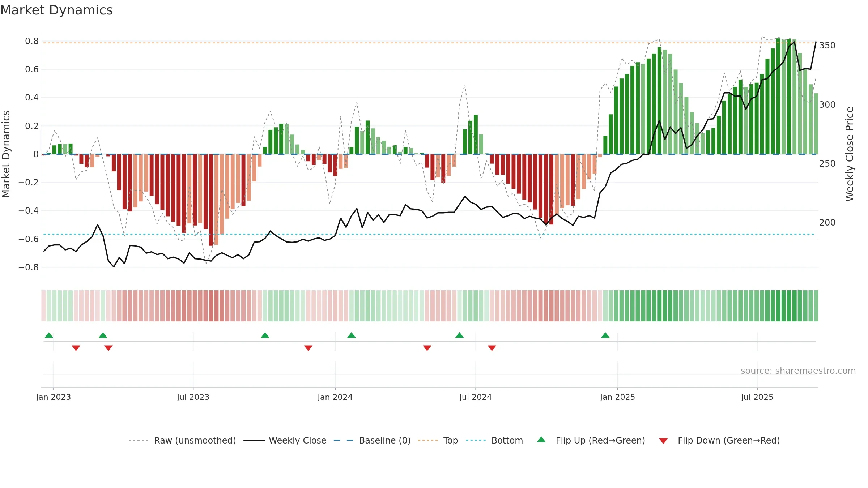Click the −0.2 left axis tick label
The height and width of the screenshot is (488, 868).
coord(28,183)
